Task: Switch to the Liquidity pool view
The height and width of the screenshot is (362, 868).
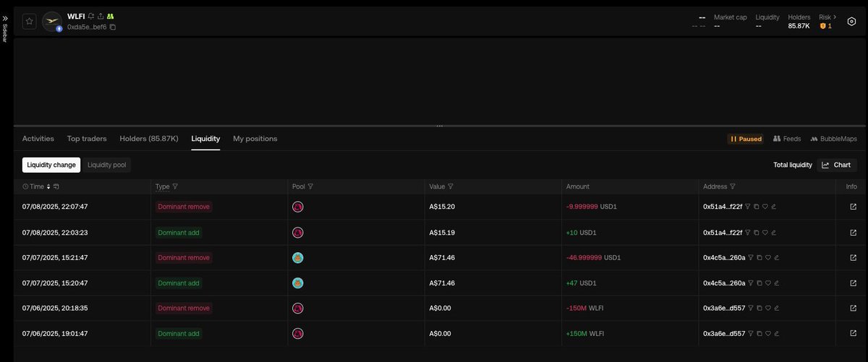Action: pyautogui.click(x=107, y=165)
